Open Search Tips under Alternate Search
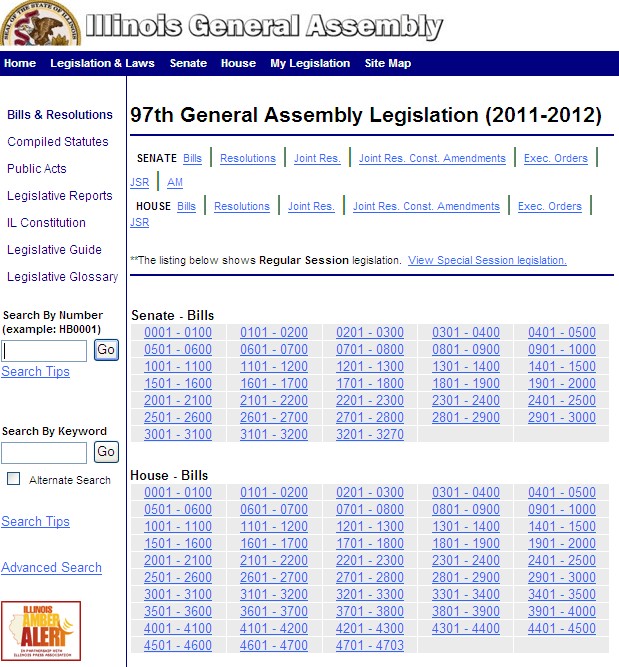Image resolution: width=619 pixels, height=667 pixels. pos(35,522)
